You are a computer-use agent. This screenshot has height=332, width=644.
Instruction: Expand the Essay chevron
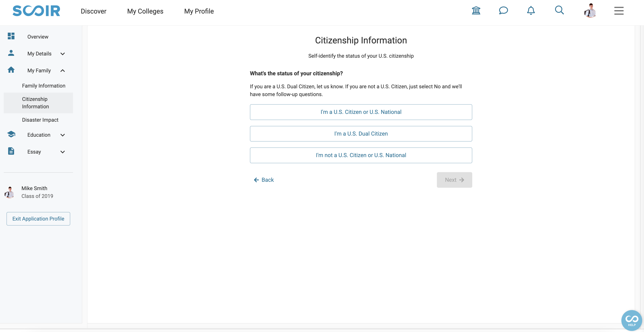coord(62,152)
